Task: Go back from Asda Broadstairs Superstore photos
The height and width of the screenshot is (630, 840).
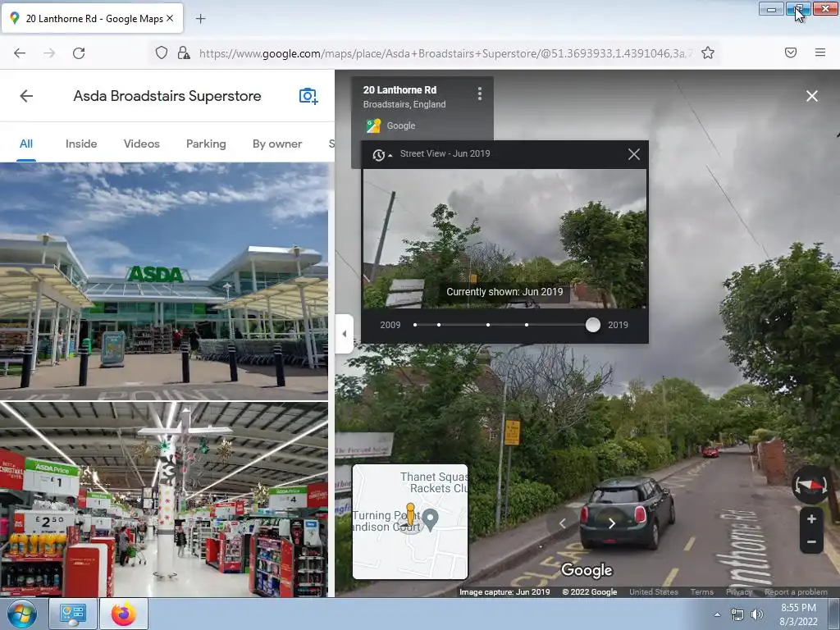Action: [26, 96]
